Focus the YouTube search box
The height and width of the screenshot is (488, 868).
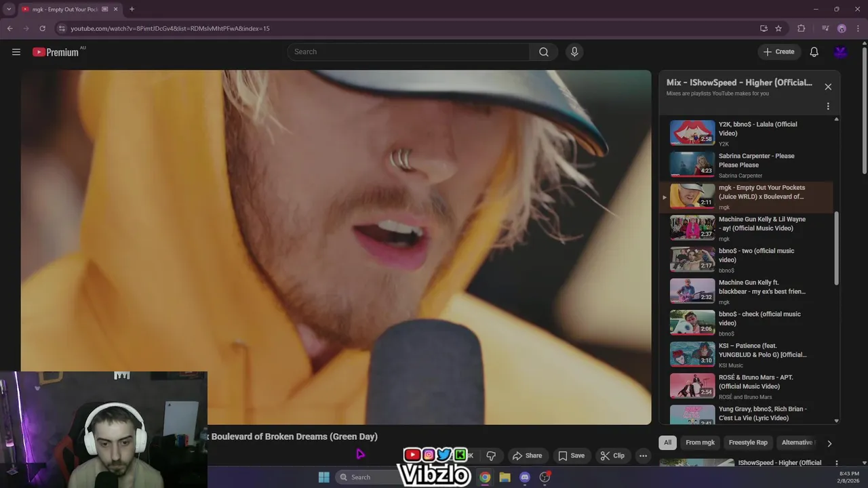[409, 52]
